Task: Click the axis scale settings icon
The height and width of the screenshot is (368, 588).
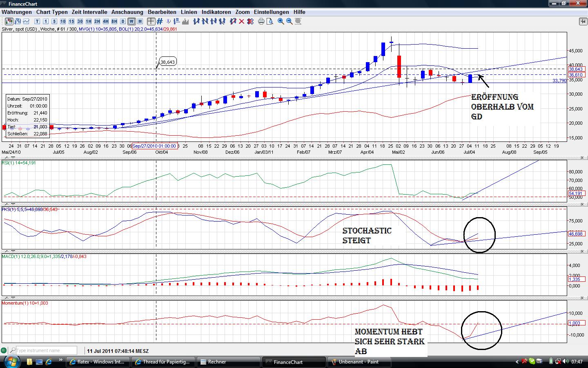Action: [x=177, y=21]
